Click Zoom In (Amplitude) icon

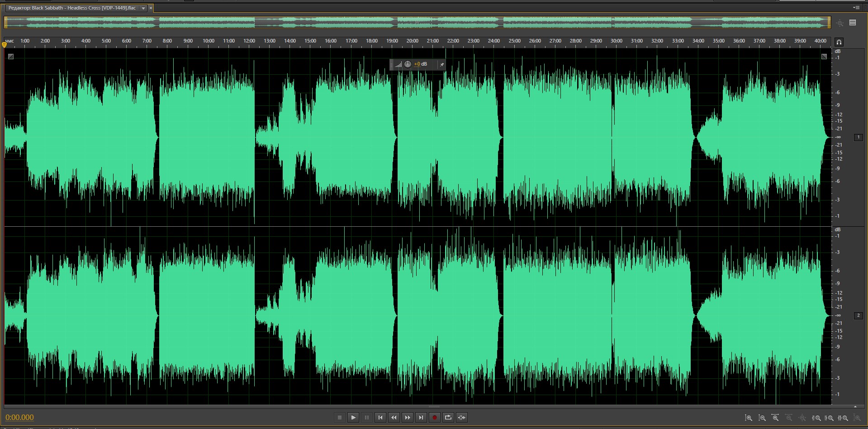tap(749, 418)
